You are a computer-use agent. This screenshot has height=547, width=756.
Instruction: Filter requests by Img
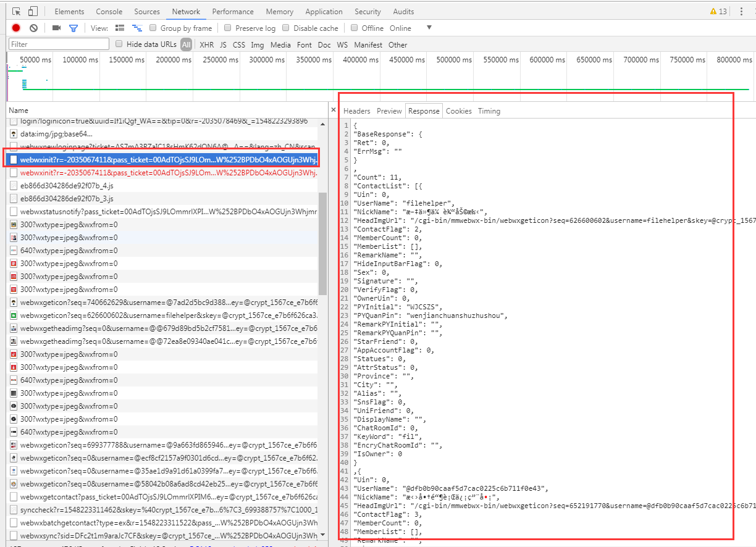[x=257, y=44]
